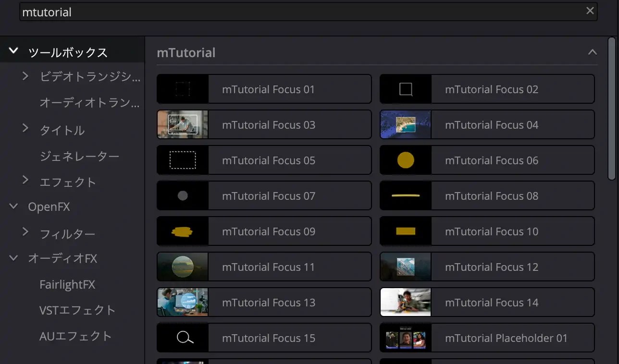The height and width of the screenshot is (364, 619).
Task: Expand the エフェクト category
Action: (25, 180)
